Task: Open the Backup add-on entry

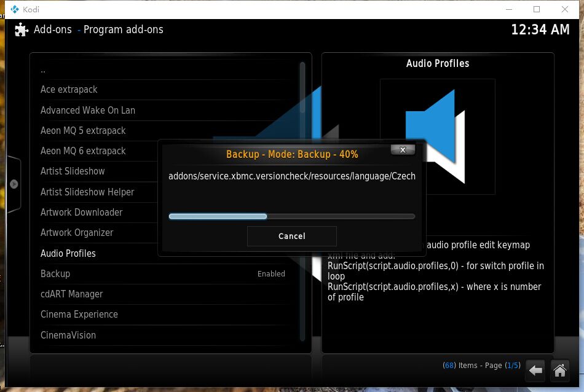Action: point(55,274)
